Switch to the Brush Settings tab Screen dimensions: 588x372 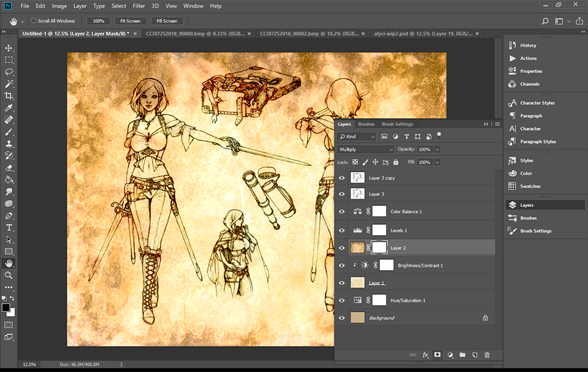point(397,124)
